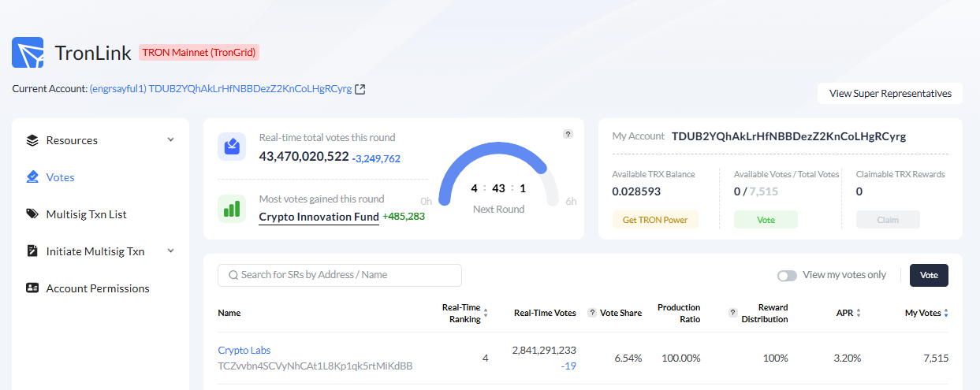Click the Next Round label
The height and width of the screenshot is (390, 980).
[x=498, y=209]
